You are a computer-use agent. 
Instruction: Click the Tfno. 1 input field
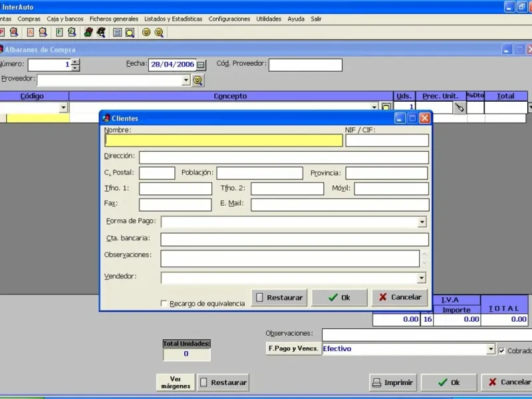point(176,189)
